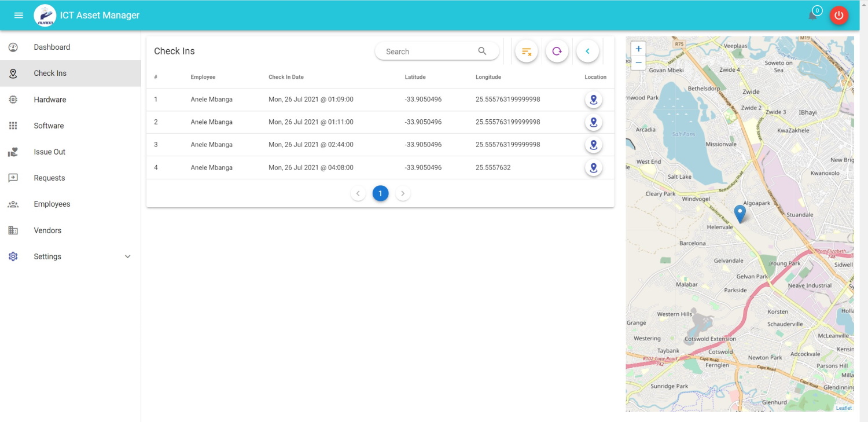Image resolution: width=868 pixels, height=422 pixels.
Task: Open the Employees section
Action: tap(52, 204)
